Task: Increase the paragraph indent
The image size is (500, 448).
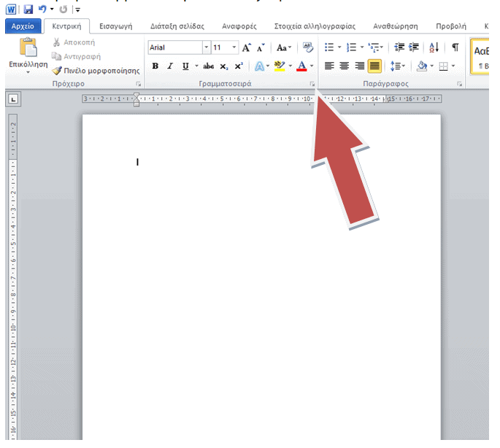Action: click(414, 47)
